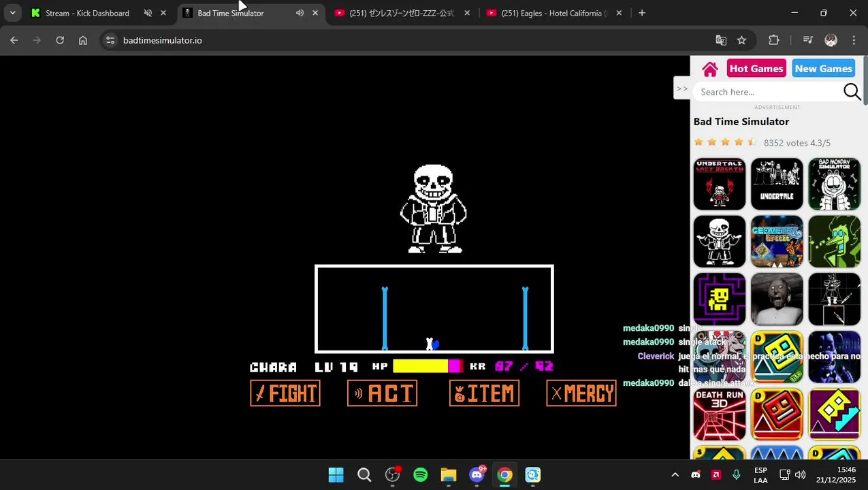Click the search magnifier icon in sidebar
Screen dimensions: 868x490
point(852,92)
